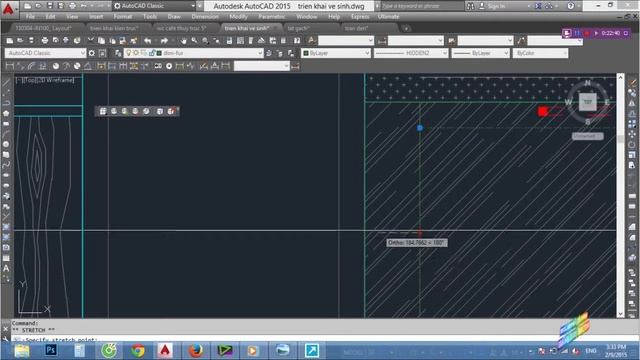Select the Rectangle draw tool

[x=6, y=123]
